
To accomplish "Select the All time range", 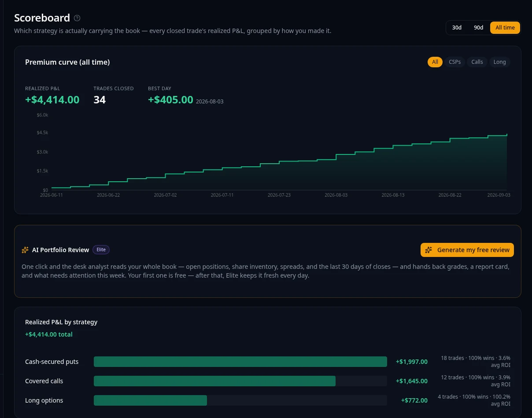I will pyautogui.click(x=505, y=28).
